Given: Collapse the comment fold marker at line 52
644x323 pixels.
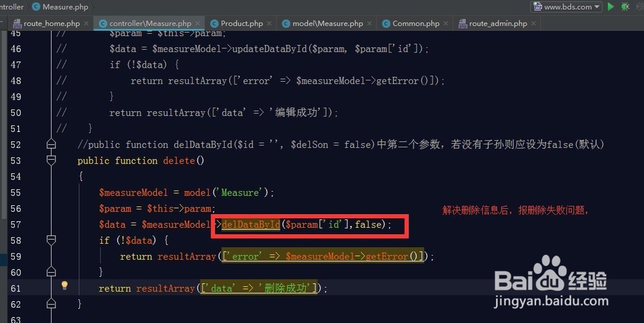Looking at the screenshot, I should tap(51, 144).
